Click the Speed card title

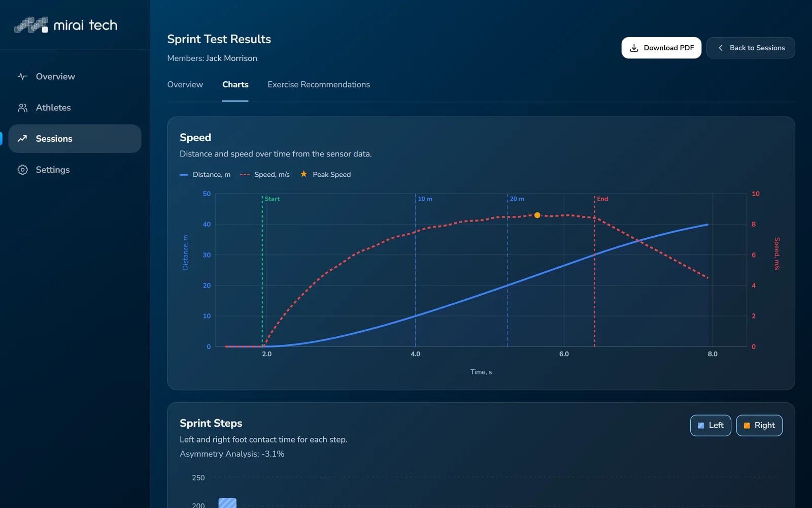(x=195, y=137)
